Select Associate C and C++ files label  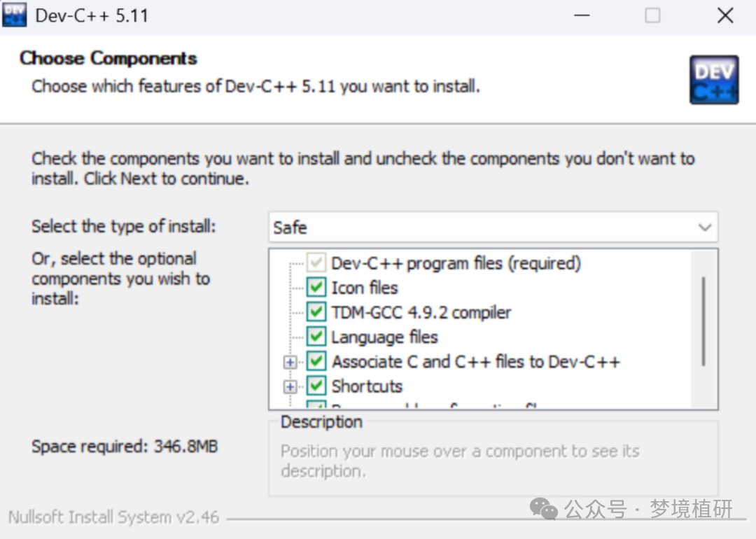pos(475,362)
